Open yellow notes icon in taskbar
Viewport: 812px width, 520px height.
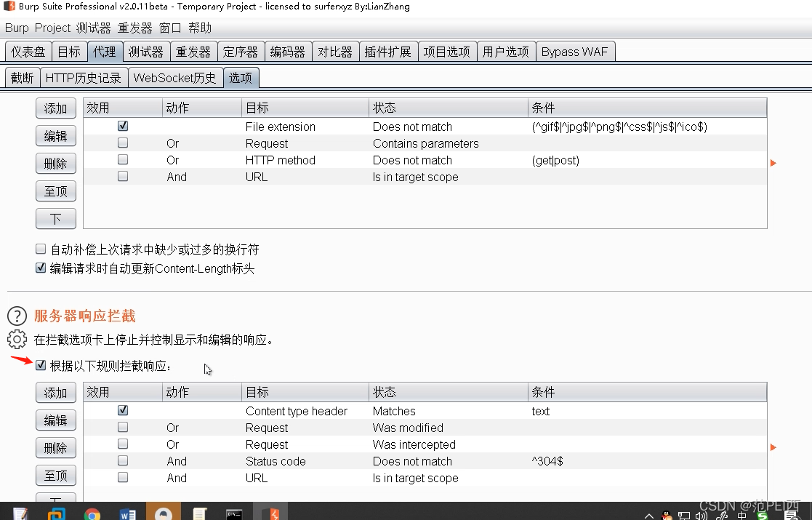point(199,514)
